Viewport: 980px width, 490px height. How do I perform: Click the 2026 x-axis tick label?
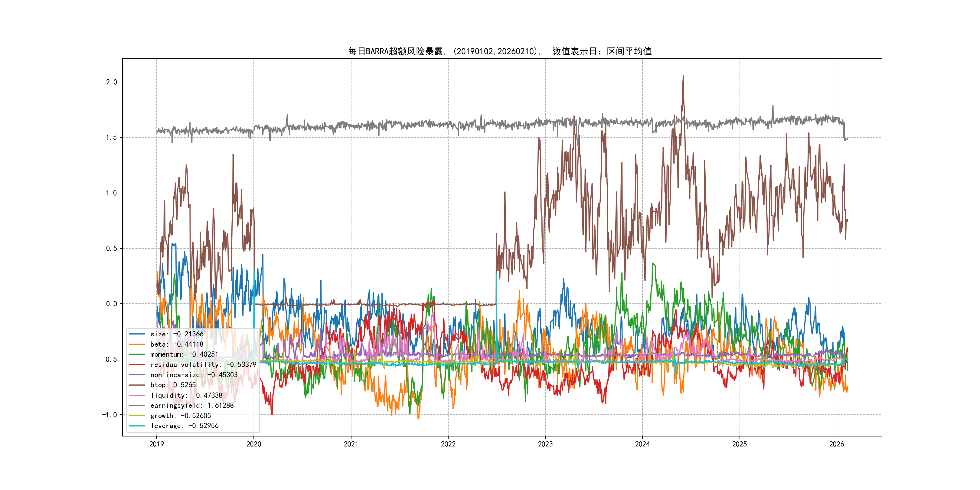[837, 444]
